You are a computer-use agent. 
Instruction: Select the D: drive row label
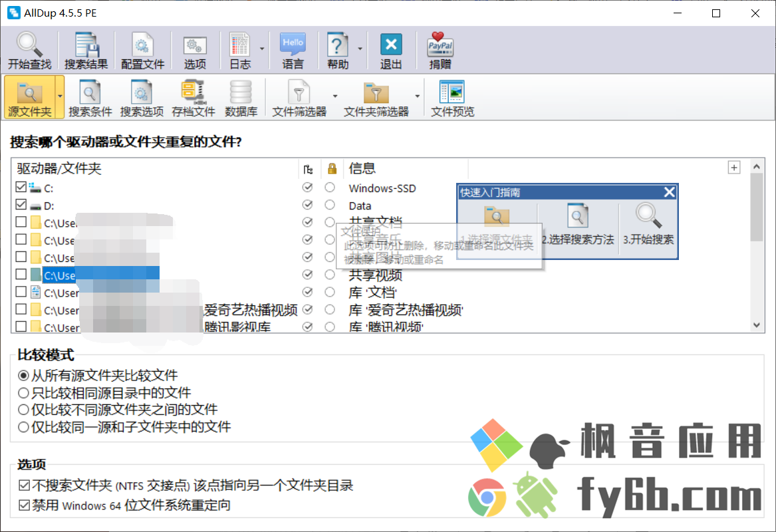point(49,205)
